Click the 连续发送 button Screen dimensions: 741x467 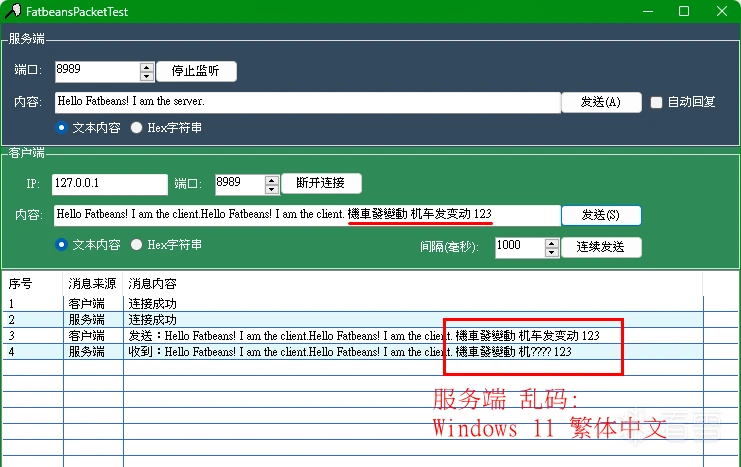[601, 247]
